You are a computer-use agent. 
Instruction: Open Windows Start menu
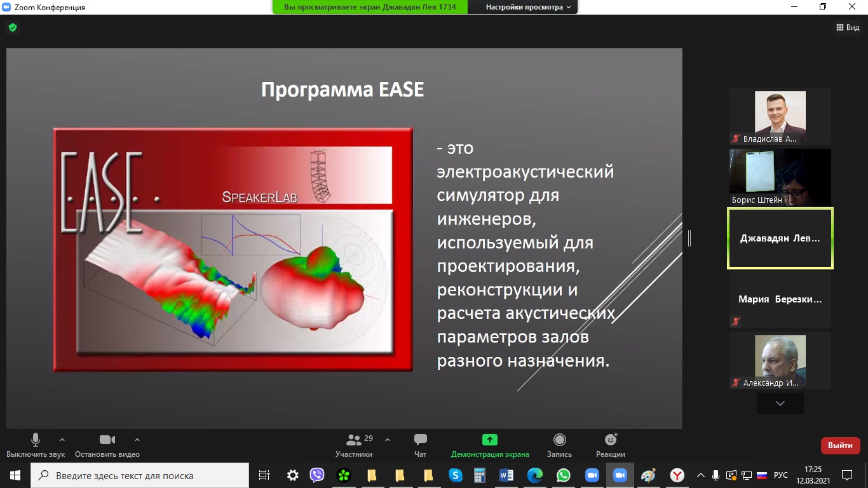coord(15,475)
